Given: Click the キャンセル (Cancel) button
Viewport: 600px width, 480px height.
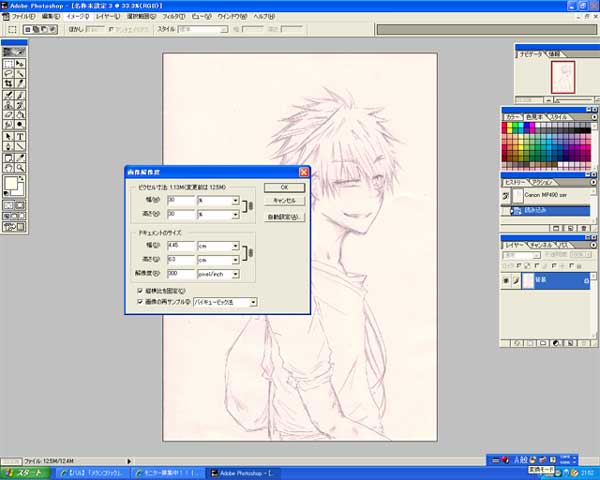Looking at the screenshot, I should 284,201.
